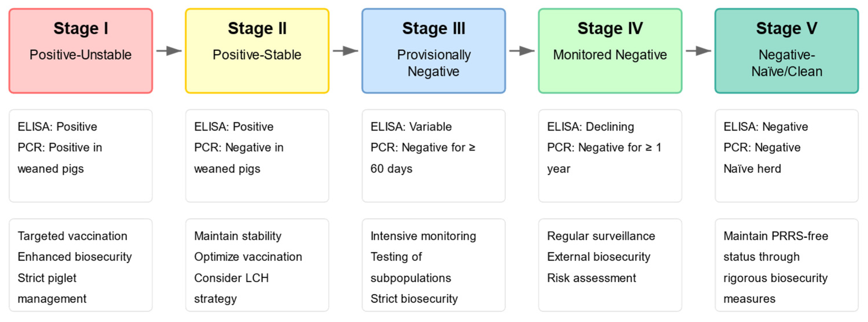The image size is (868, 322).
Task: Click the arrow from Stage I to Stage II
Action: click(x=169, y=51)
